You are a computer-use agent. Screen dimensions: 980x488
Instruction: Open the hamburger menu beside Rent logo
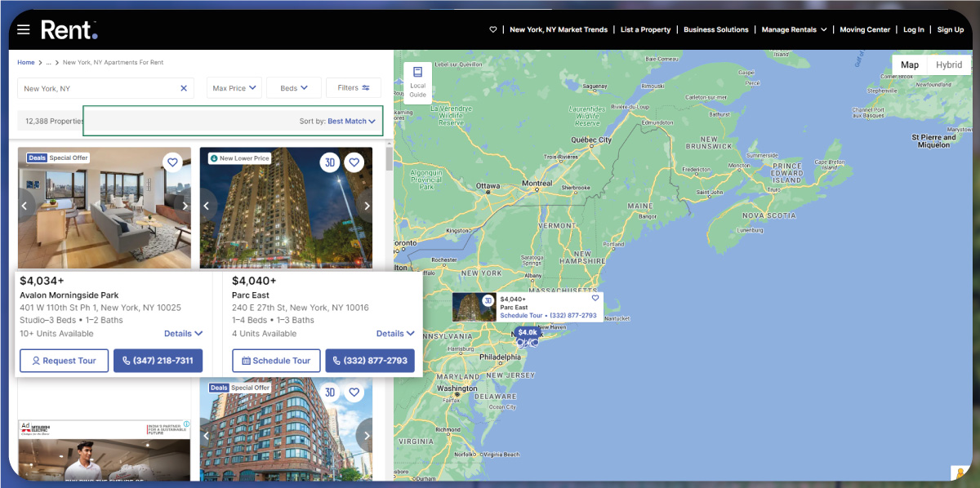click(23, 29)
